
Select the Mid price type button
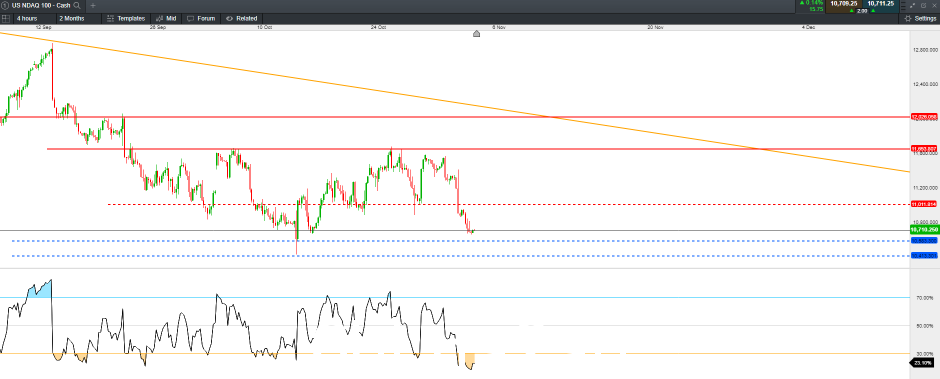166,19
